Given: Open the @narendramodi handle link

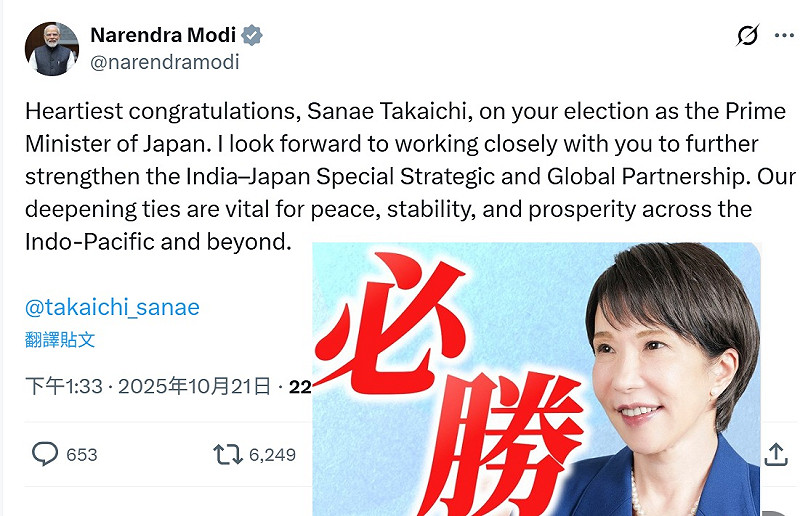Looking at the screenshot, I should coord(165,62).
